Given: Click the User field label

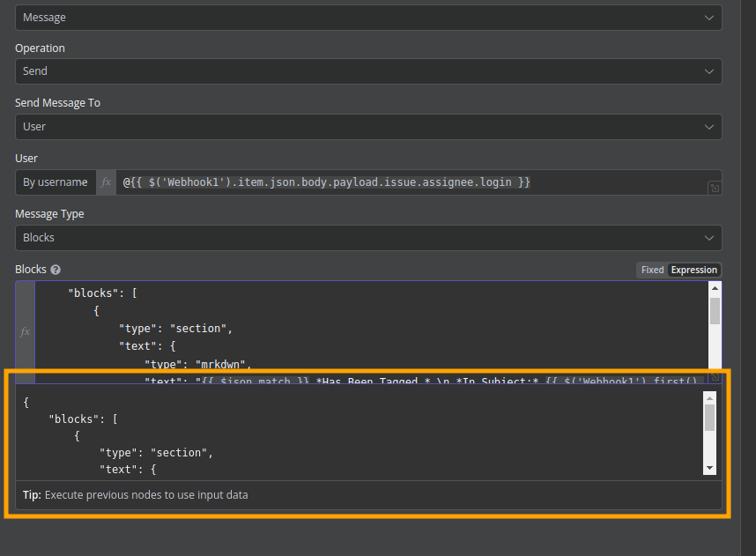Looking at the screenshot, I should pyautogui.click(x=26, y=159).
